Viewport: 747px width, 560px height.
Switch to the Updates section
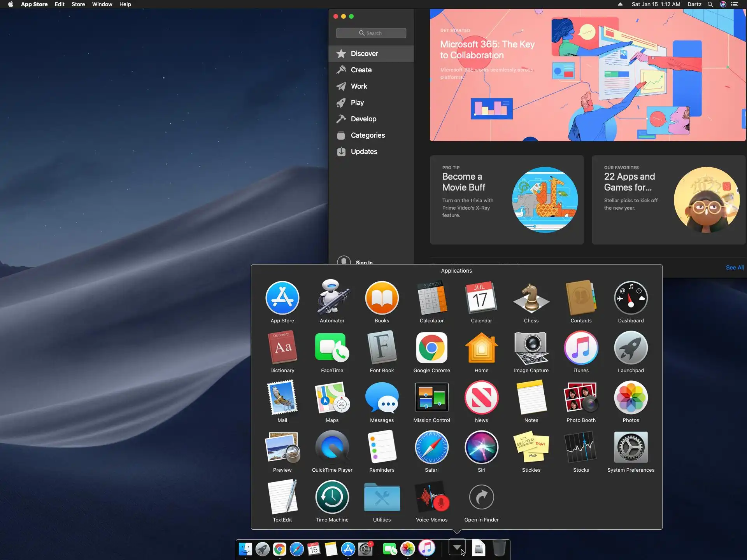(364, 152)
